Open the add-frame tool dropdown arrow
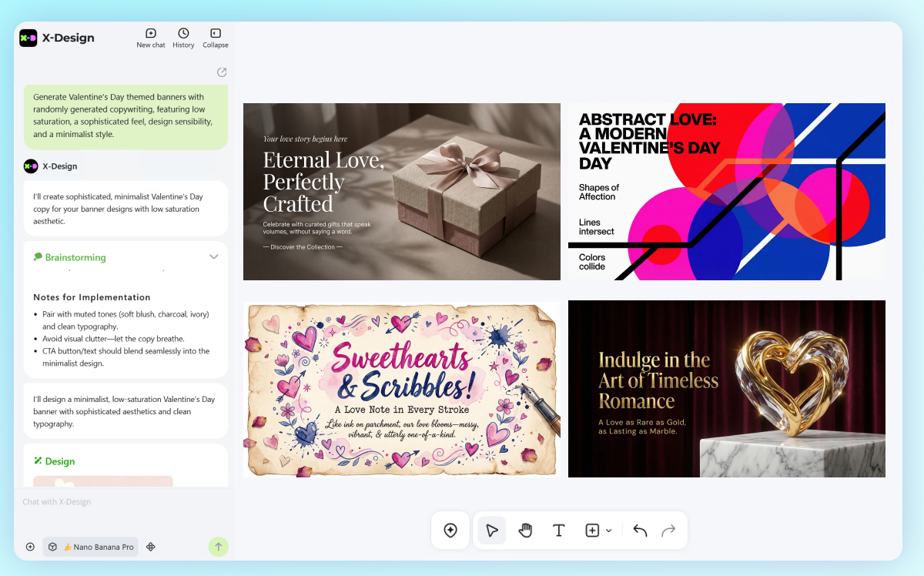The image size is (924, 576). pyautogui.click(x=609, y=531)
